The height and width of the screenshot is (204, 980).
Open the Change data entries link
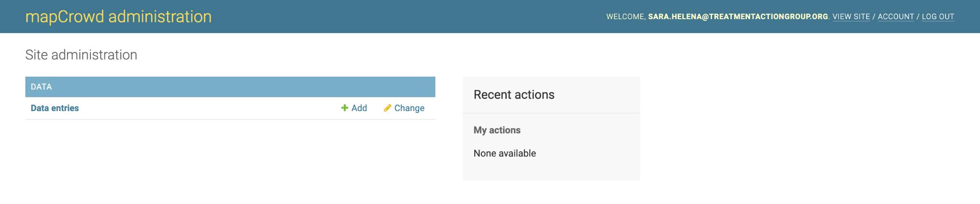click(x=404, y=108)
